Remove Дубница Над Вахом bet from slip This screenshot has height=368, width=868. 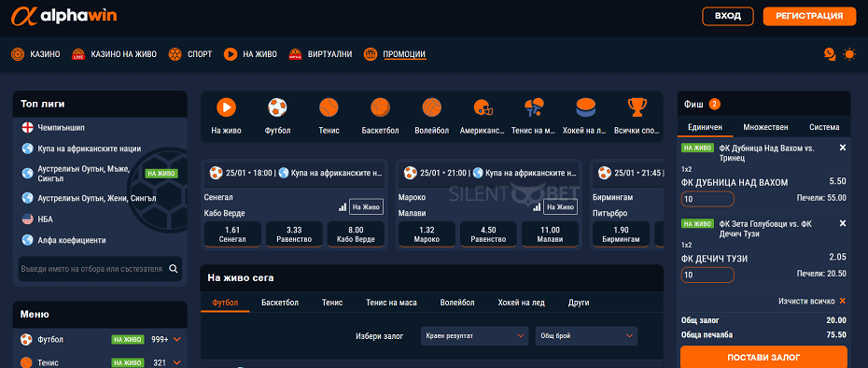tap(843, 148)
